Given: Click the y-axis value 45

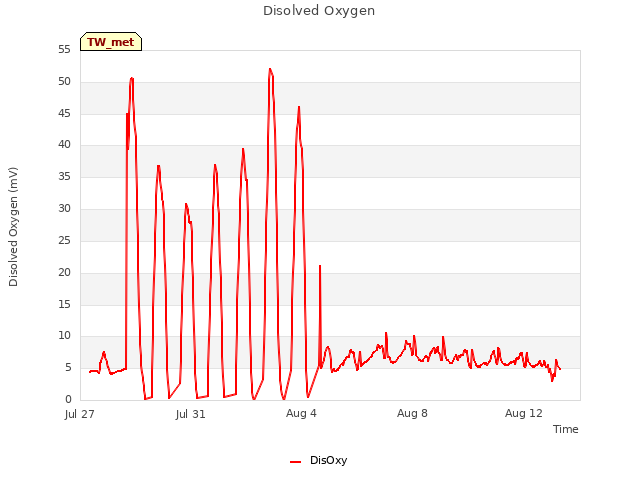Looking at the screenshot, I should (x=64, y=113).
